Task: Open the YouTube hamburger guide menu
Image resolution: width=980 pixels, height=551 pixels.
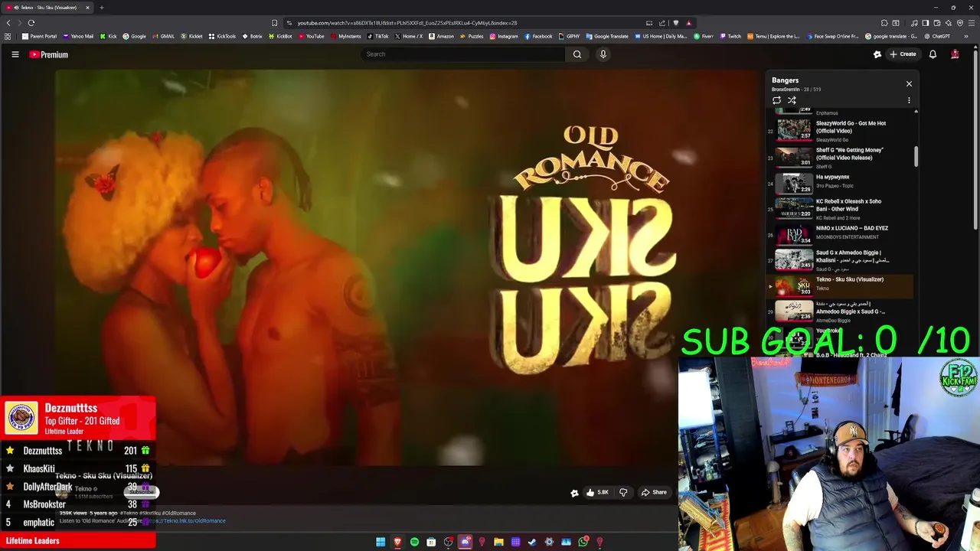Action: (x=15, y=54)
